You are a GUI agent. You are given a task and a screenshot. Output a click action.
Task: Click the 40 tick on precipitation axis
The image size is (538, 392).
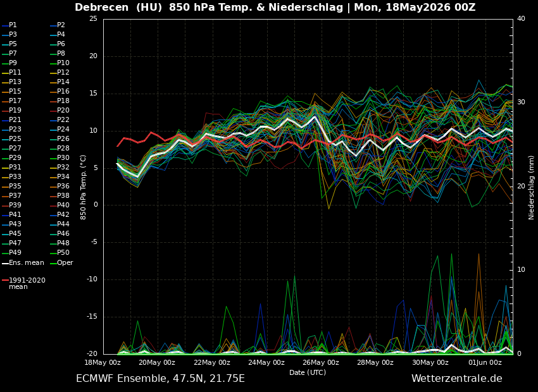tap(521, 18)
